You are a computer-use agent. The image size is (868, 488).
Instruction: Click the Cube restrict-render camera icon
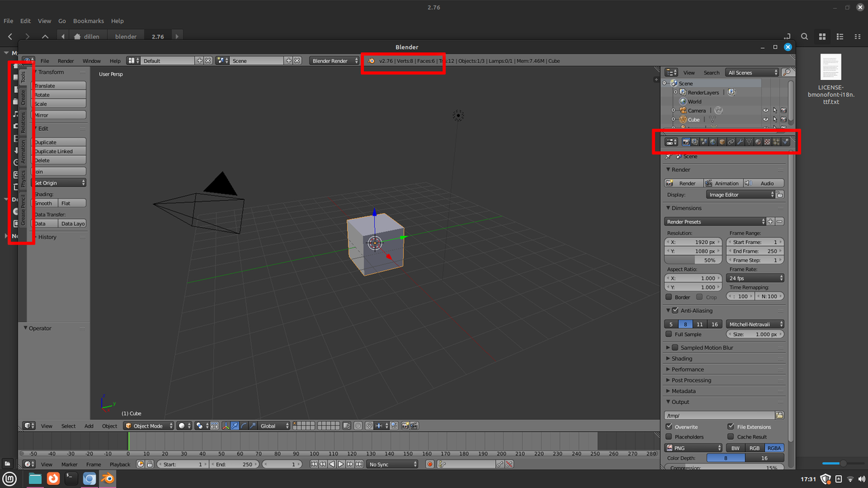click(783, 120)
